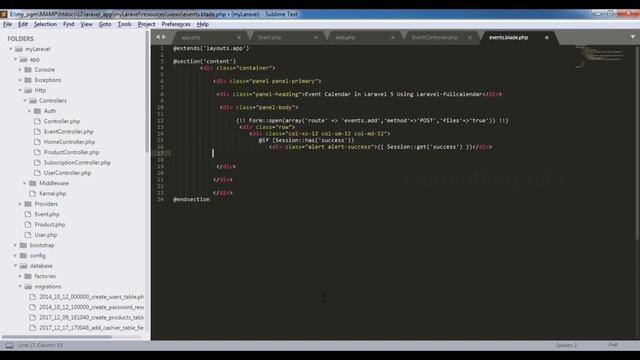The height and width of the screenshot is (360, 640).
Task: Click the Controller.php file icon
Action: pyautogui.click(x=37, y=121)
